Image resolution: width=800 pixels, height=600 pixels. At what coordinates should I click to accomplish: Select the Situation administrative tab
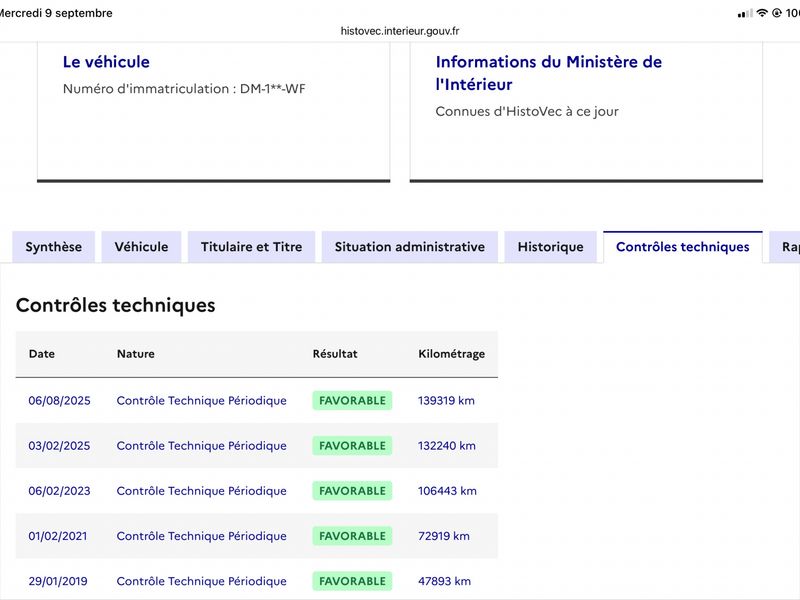(x=410, y=247)
